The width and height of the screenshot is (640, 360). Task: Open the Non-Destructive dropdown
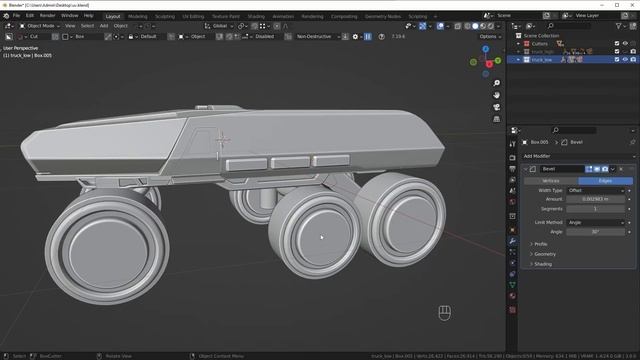[x=318, y=37]
